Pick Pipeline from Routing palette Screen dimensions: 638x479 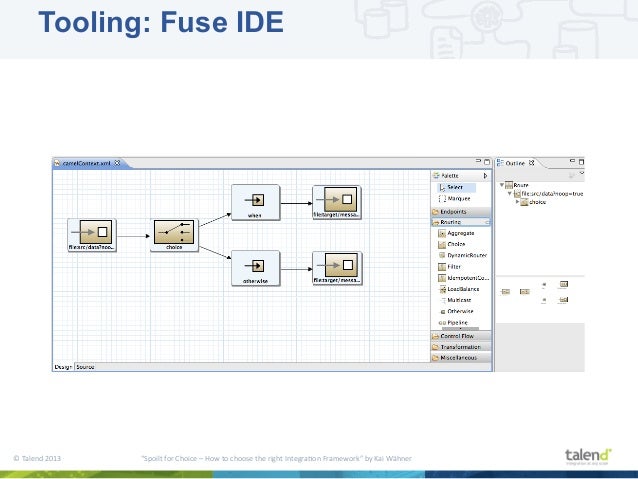pyautogui.click(x=453, y=322)
